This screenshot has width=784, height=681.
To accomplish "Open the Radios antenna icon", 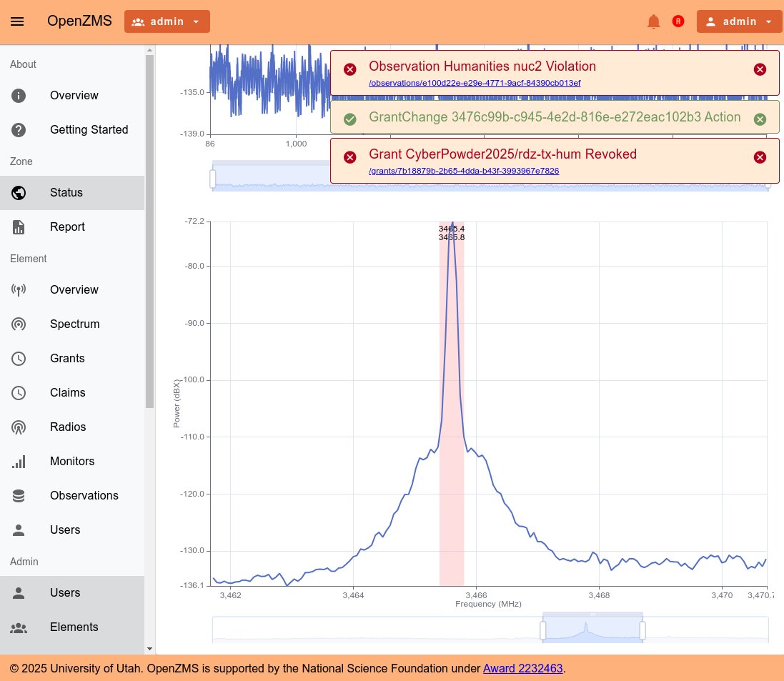I will (x=19, y=427).
